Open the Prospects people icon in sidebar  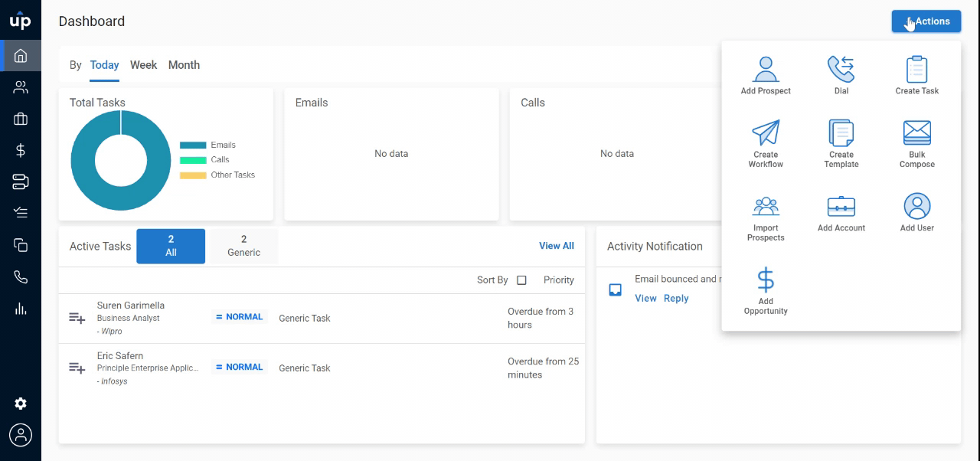point(21,87)
